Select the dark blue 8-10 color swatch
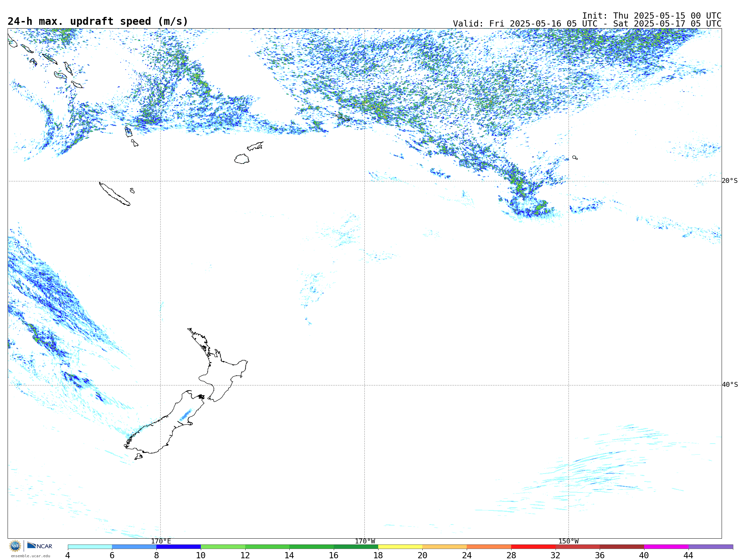This screenshot has height=560, width=744. [178, 547]
